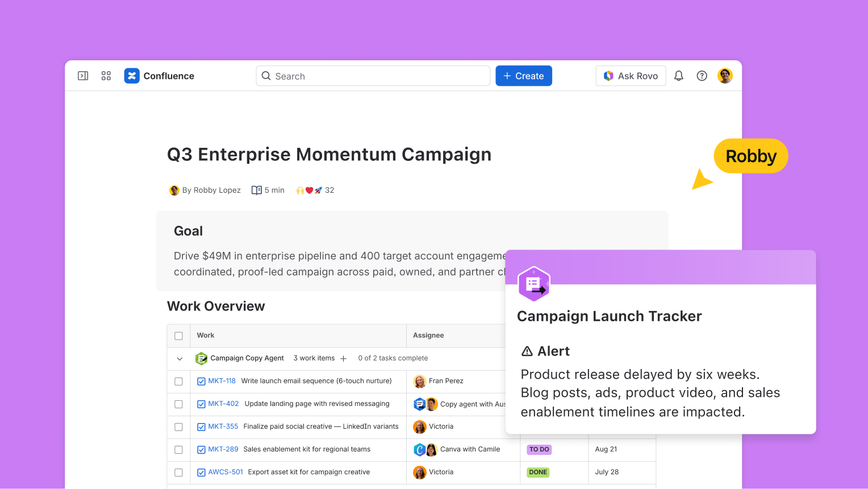This screenshot has width=868, height=489.
Task: Click the magnifier icon in search
Action: [x=266, y=76]
